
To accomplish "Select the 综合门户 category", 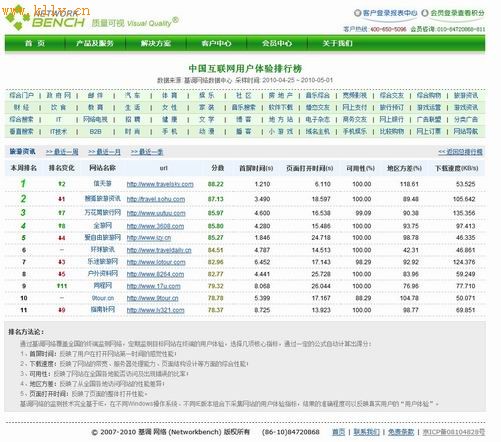I will (x=22, y=96).
